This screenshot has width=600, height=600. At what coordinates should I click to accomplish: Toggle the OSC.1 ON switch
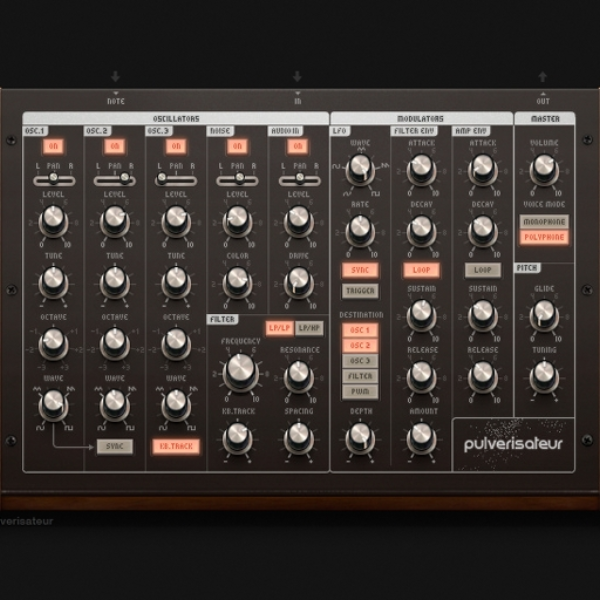(x=53, y=146)
